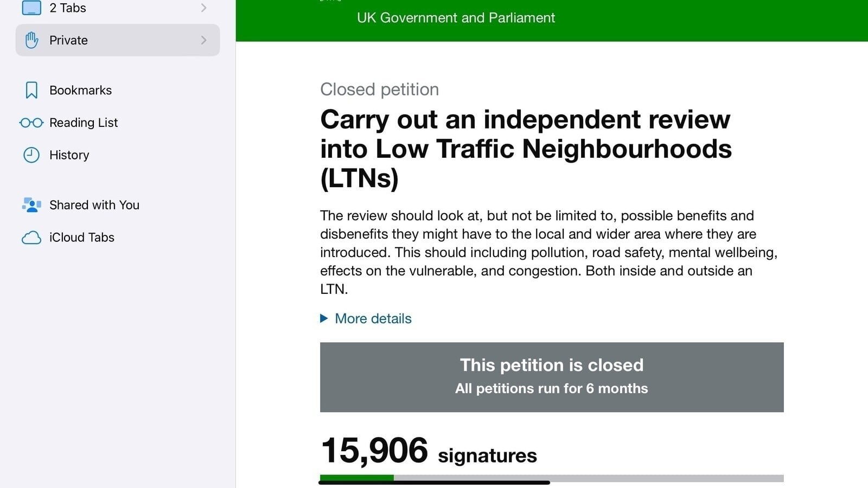Open the Bookmarks section in the sidebar
The height and width of the screenshot is (488, 868).
coord(80,89)
